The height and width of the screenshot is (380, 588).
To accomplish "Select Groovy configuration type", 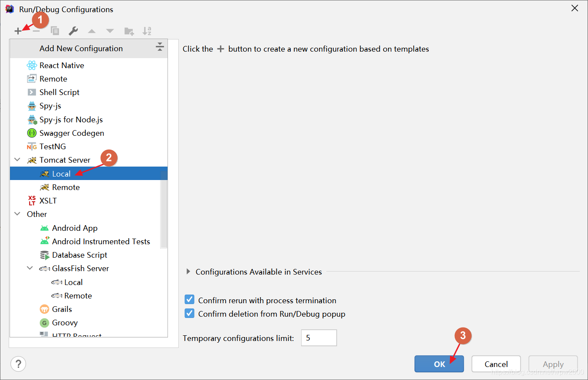I will [x=89, y=323].
